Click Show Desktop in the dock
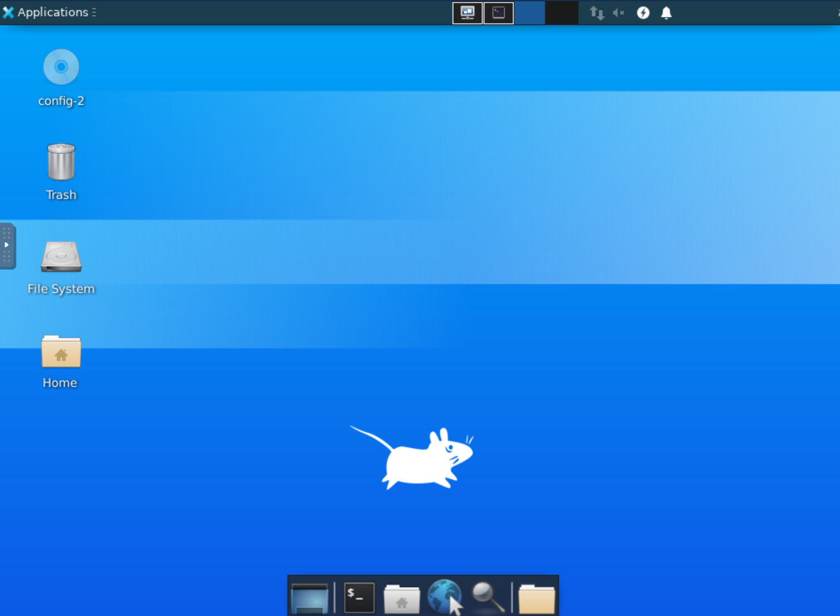Viewport: 840px width, 616px height. click(x=309, y=598)
